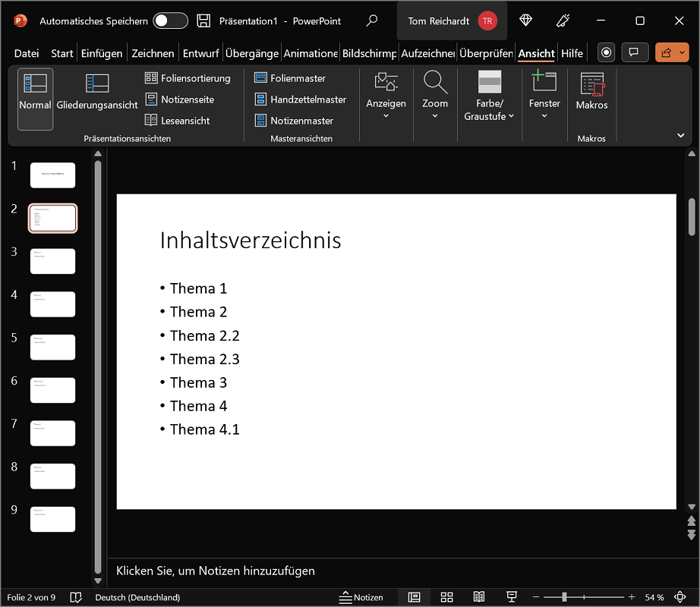Click 'Folie 2 von 9' status text
Image resolution: width=700 pixels, height=607 pixels.
point(31,597)
